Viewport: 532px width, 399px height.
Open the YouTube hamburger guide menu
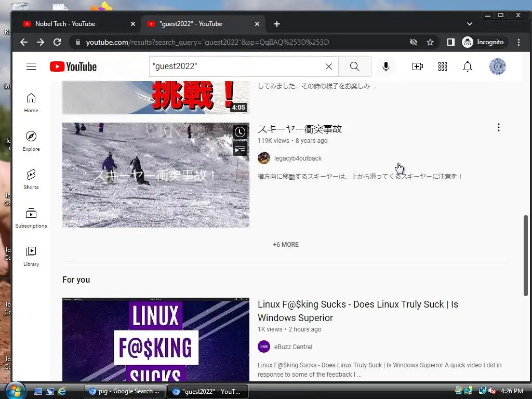click(31, 66)
